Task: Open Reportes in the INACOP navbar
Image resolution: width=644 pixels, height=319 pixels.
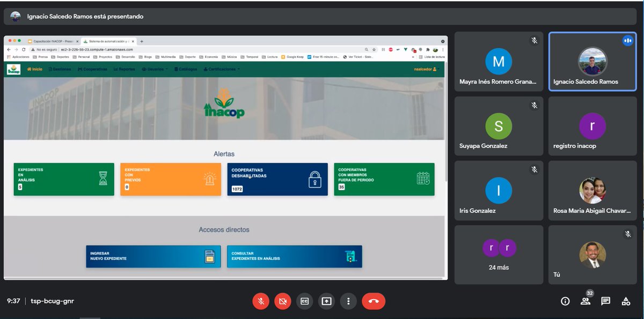Action: point(125,69)
